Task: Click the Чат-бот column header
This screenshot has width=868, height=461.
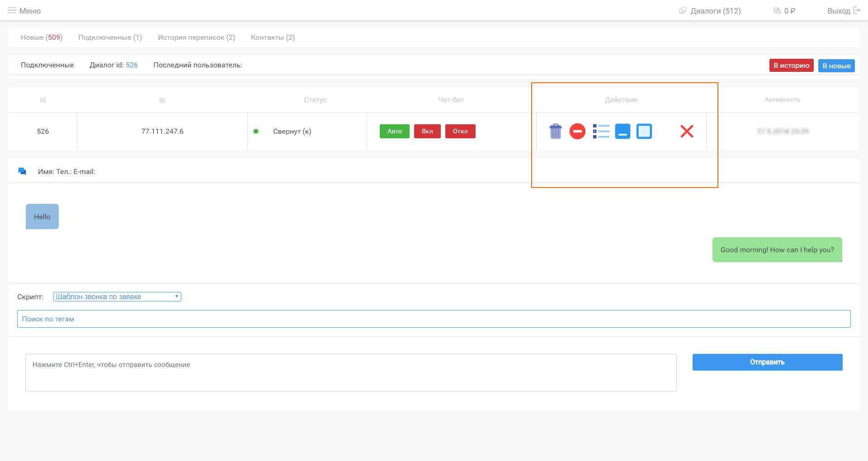Action: tap(451, 99)
